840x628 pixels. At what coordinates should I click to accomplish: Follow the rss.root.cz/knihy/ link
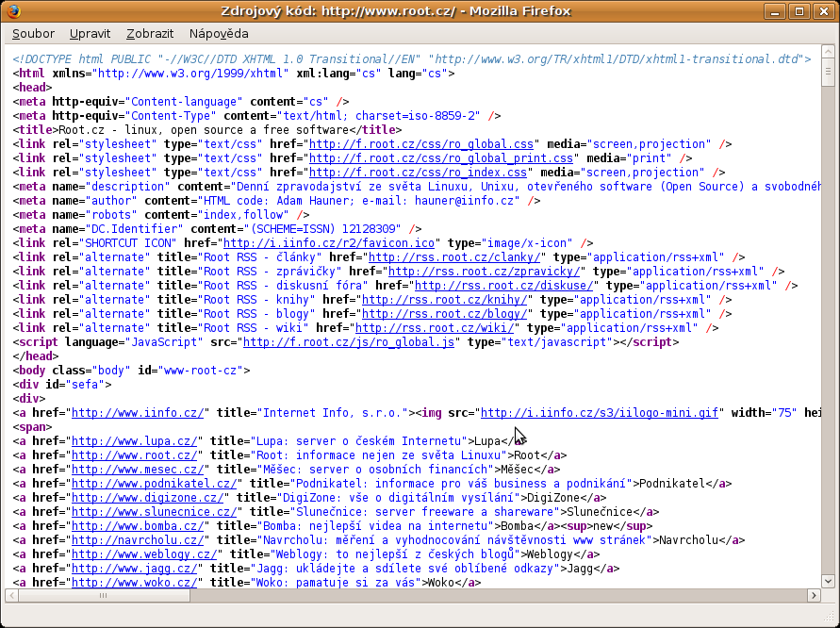point(444,300)
